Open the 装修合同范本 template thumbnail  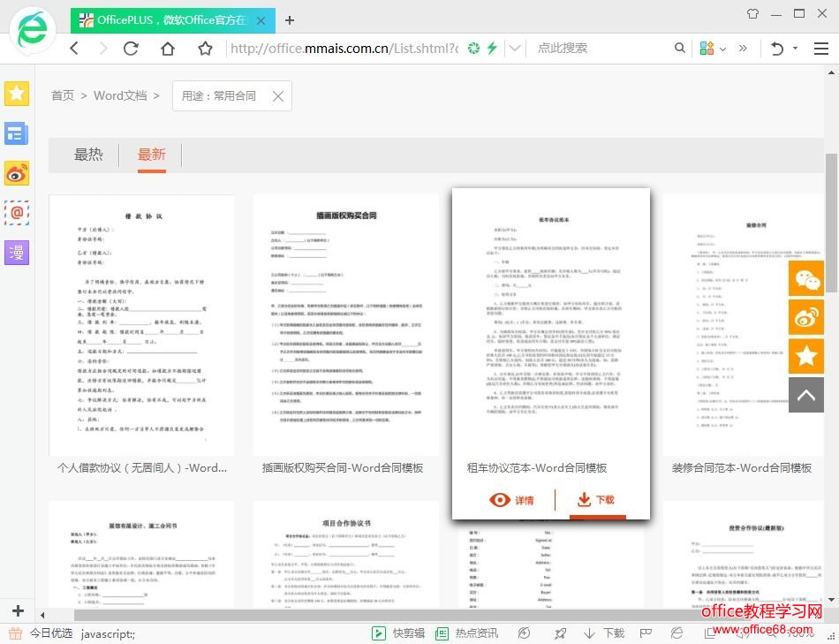744,325
